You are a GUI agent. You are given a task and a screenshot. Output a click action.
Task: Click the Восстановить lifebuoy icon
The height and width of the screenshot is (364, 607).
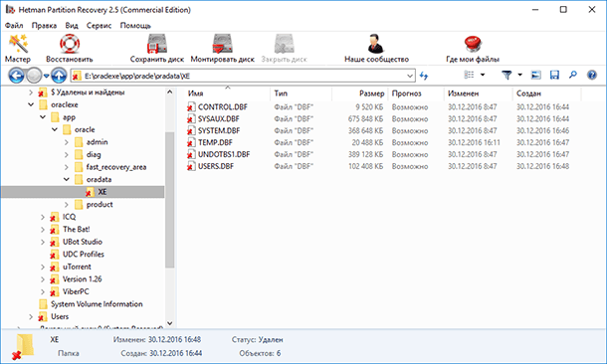[x=70, y=44]
